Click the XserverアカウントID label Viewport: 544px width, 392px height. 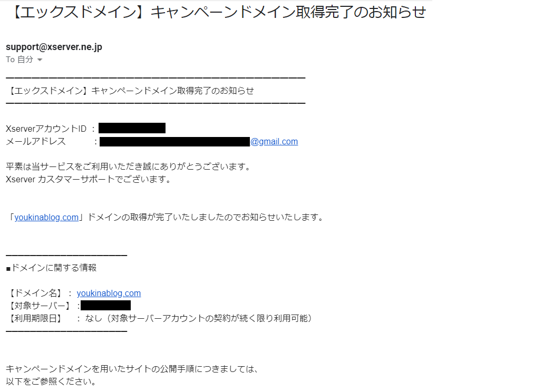point(46,129)
